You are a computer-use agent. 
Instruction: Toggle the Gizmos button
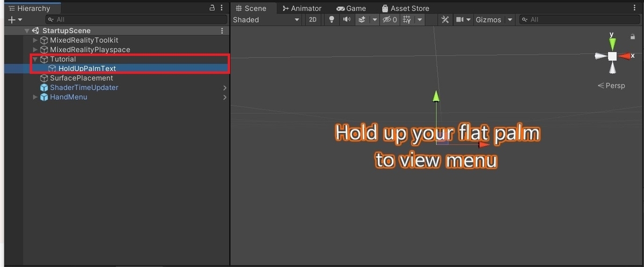coord(488,20)
